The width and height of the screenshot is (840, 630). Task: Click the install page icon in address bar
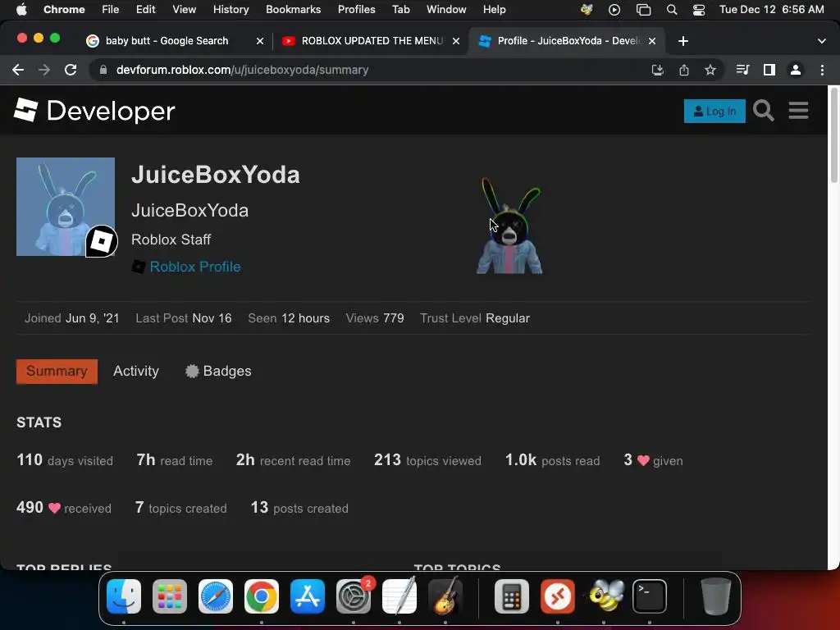tap(657, 70)
